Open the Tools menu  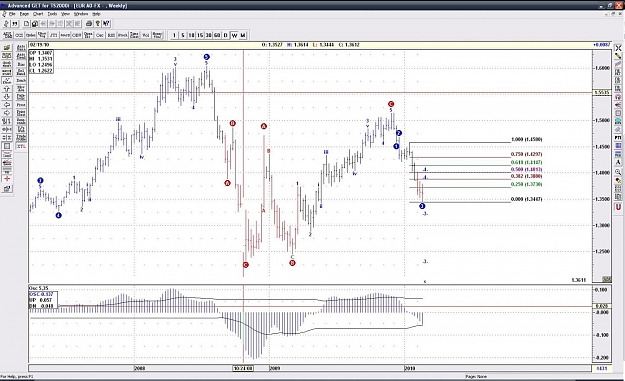52,14
